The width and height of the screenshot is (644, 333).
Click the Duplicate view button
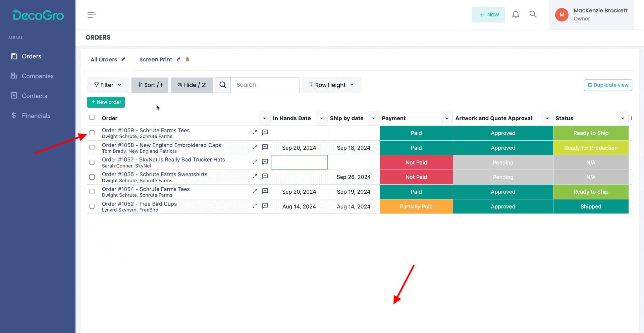tap(608, 85)
